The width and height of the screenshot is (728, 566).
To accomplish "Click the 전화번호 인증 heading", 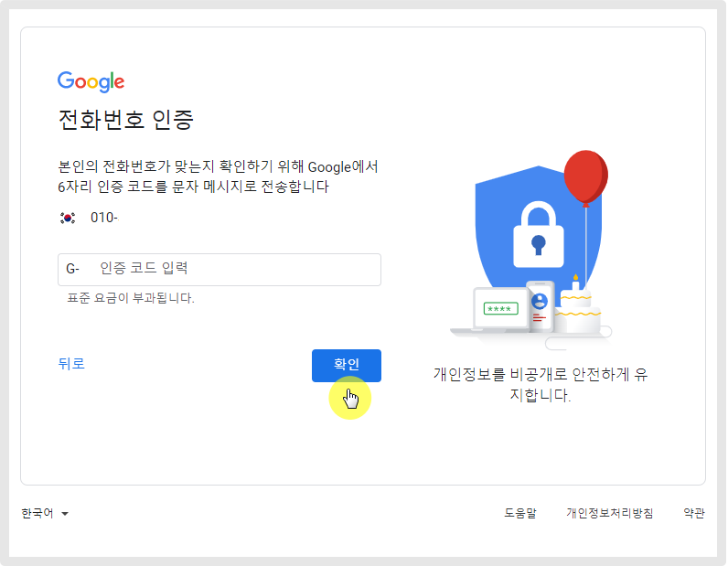I will pyautogui.click(x=126, y=121).
